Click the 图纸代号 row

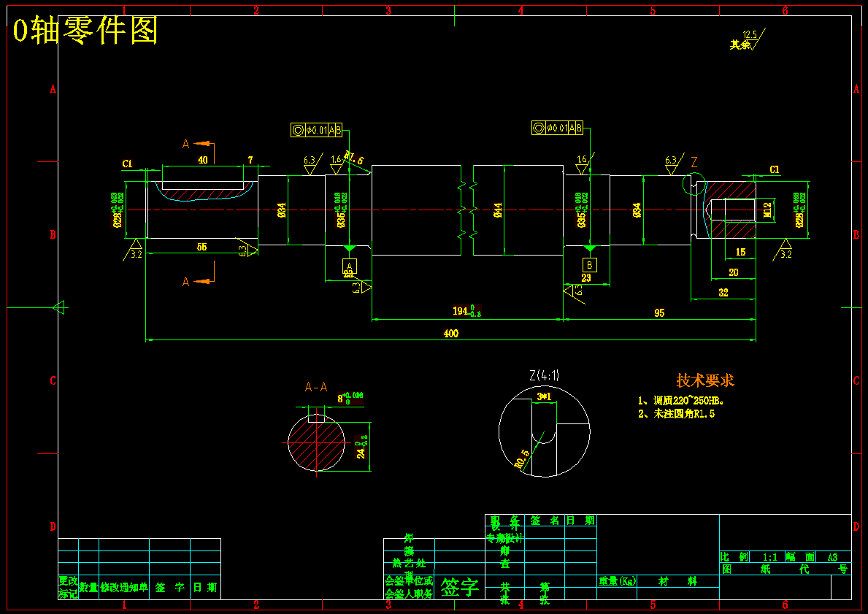click(x=785, y=569)
